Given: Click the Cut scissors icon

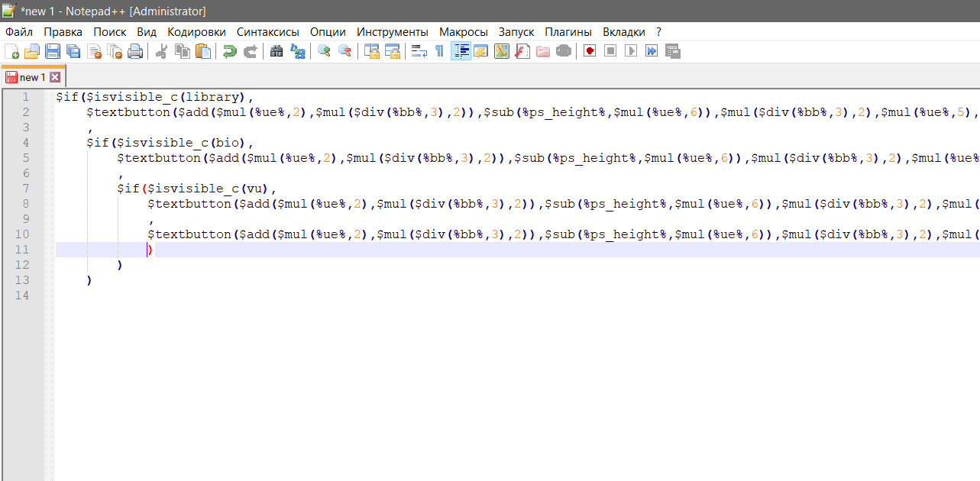Looking at the screenshot, I should (162, 51).
